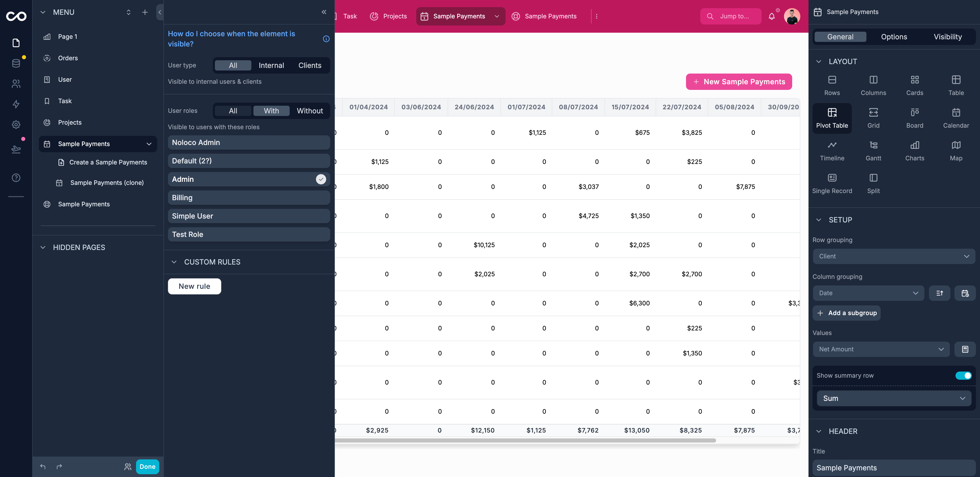The height and width of the screenshot is (477, 980).
Task: Collapse the visibility panel with double chevron
Action: (x=324, y=12)
